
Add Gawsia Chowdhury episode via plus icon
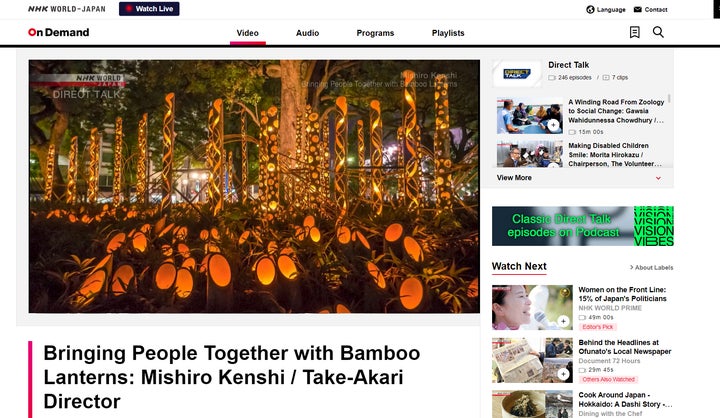click(553, 125)
